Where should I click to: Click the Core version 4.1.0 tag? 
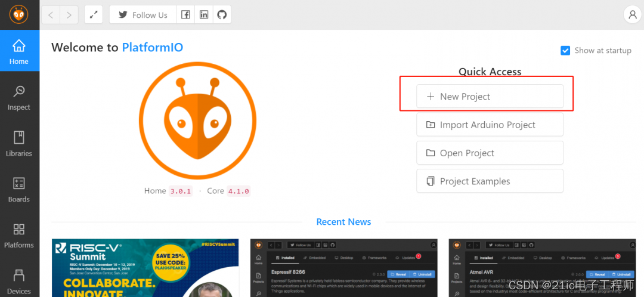pos(238,191)
